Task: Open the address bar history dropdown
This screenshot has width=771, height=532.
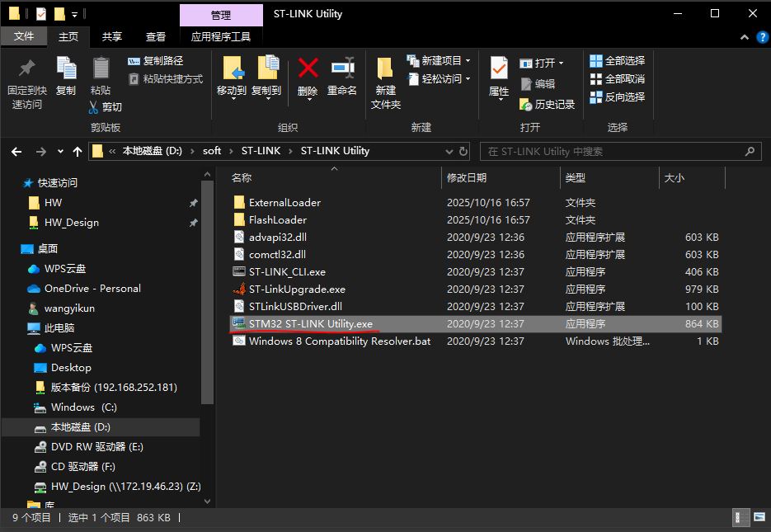Action: coord(449,152)
